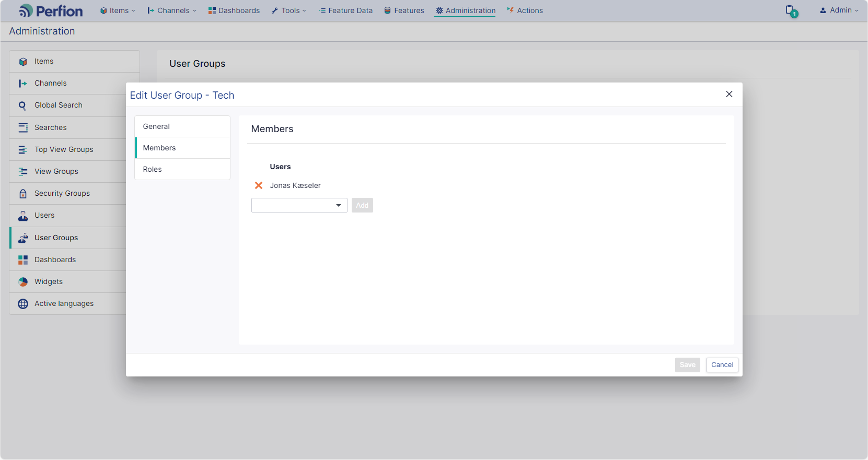Open Actions from top navigation
Screen dimensions: 868x460
525,10
